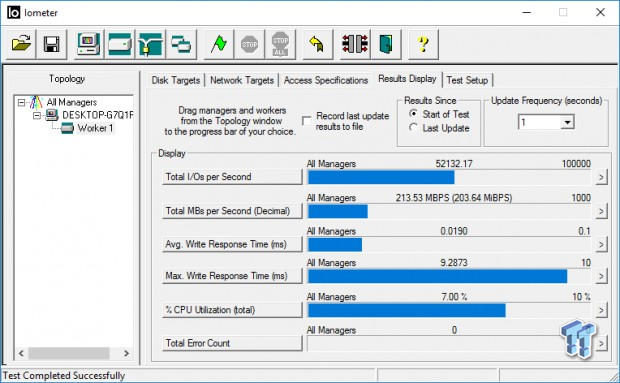Click topology horizontal scrollbar thumb
Screen dimensions: 620x383
click(x=69, y=353)
